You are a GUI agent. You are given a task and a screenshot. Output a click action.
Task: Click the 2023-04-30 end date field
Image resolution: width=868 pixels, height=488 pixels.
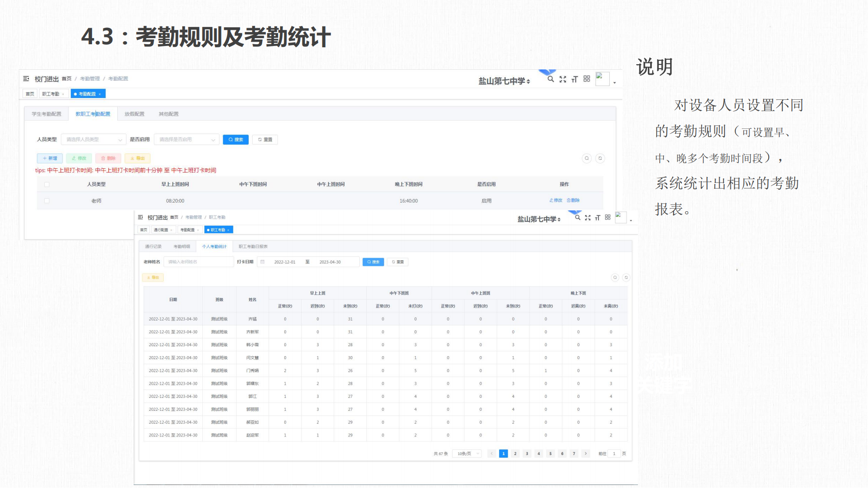tap(330, 262)
